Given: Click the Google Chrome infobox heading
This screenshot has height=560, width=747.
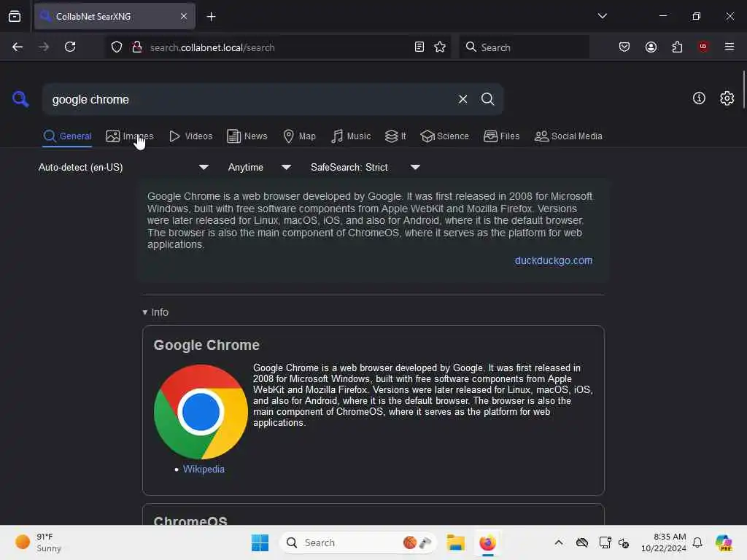Looking at the screenshot, I should [206, 345].
